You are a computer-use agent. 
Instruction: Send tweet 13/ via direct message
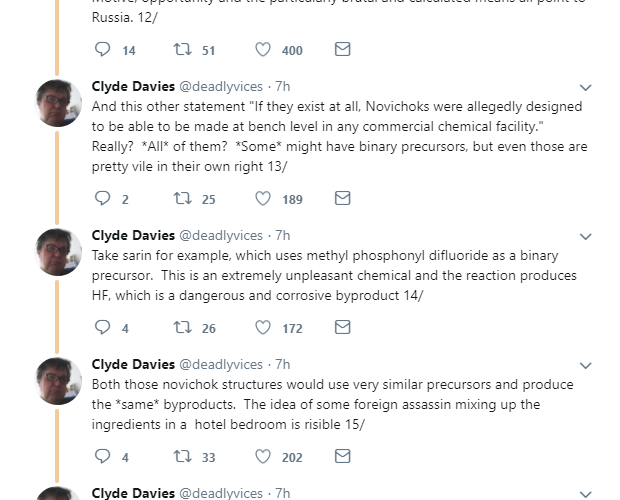pyautogui.click(x=342, y=199)
